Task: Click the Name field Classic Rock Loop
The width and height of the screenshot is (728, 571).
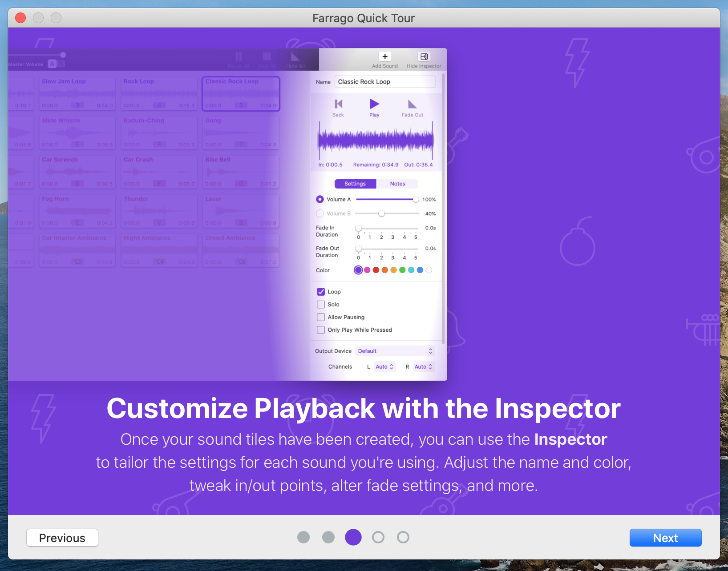Action: click(385, 82)
